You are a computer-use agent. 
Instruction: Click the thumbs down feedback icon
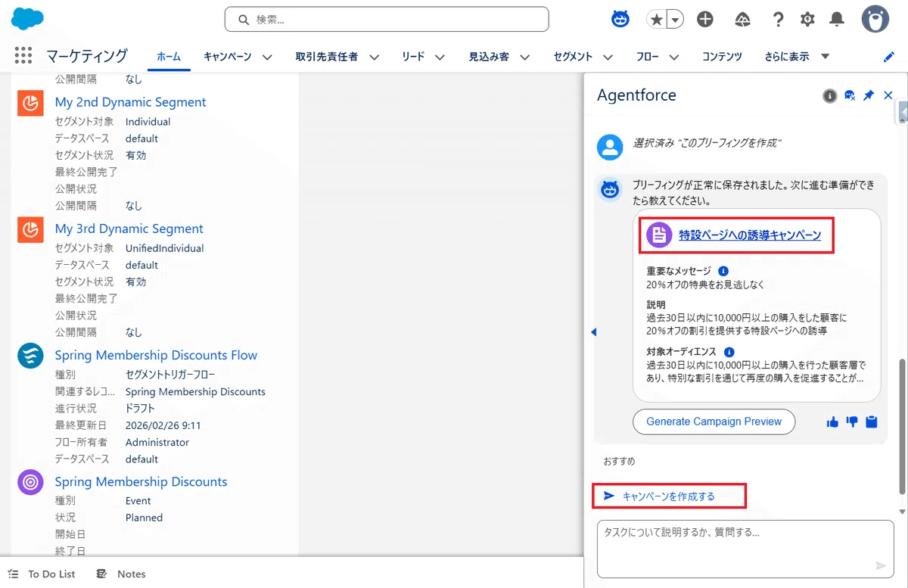pos(852,422)
